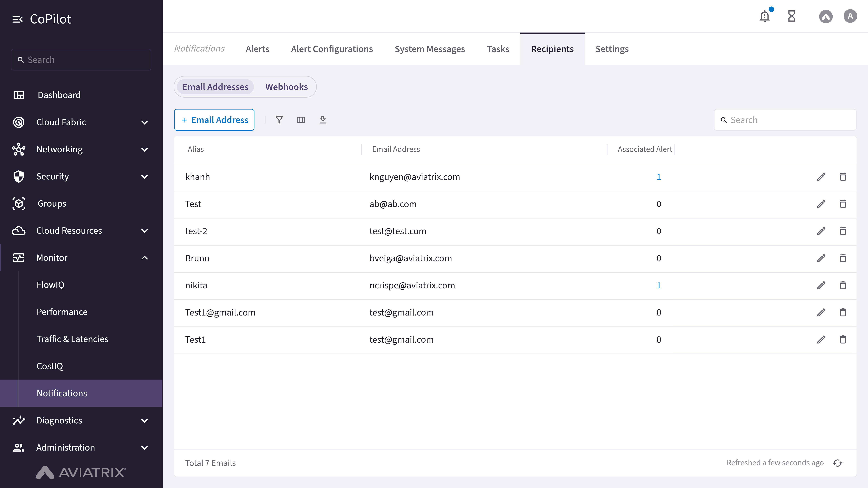Edit the Test ab@ab.com recipient with the pencil icon
The width and height of the screenshot is (868, 488).
pos(821,204)
